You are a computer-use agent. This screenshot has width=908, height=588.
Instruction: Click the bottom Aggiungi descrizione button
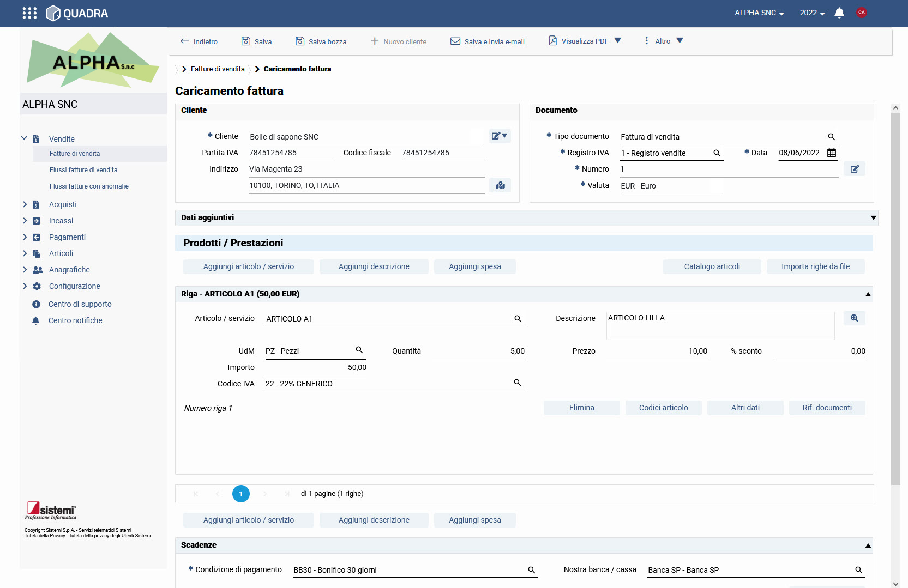374,520
